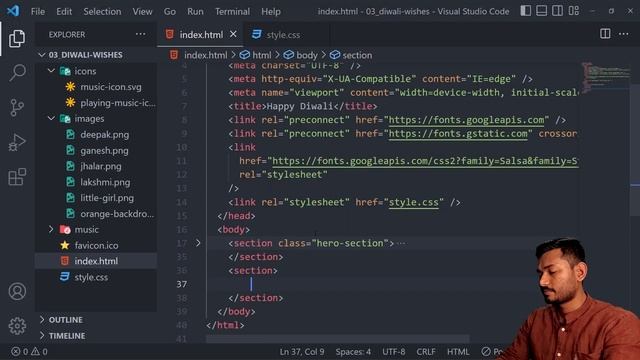Open the Go menu
Image resolution: width=640 pixels, height=360 pixels.
tap(170, 11)
